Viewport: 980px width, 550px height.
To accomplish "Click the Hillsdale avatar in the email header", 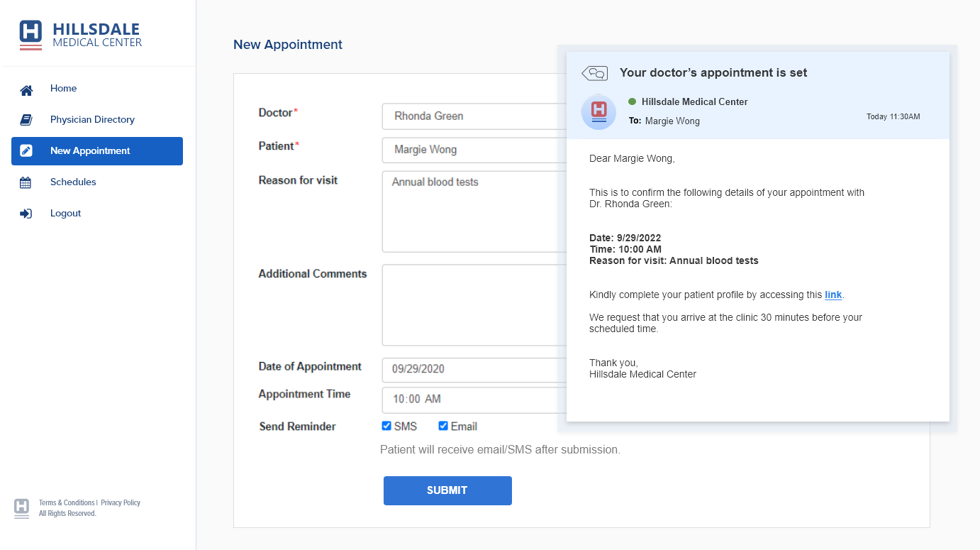I will [598, 112].
